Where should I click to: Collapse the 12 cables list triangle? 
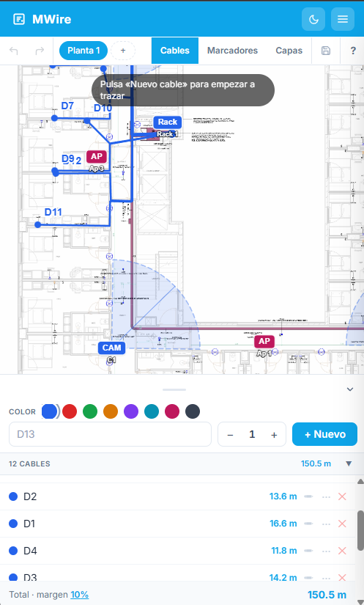(349, 463)
